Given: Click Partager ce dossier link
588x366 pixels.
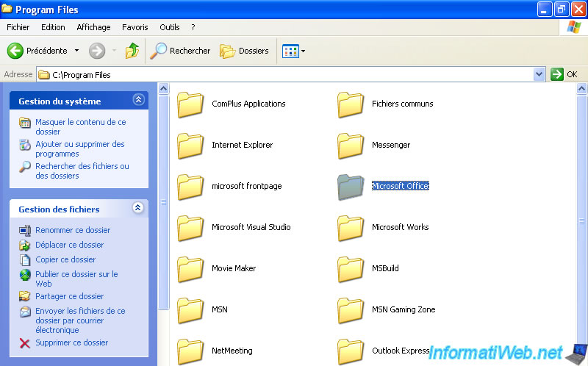Looking at the screenshot, I should click(x=69, y=296).
